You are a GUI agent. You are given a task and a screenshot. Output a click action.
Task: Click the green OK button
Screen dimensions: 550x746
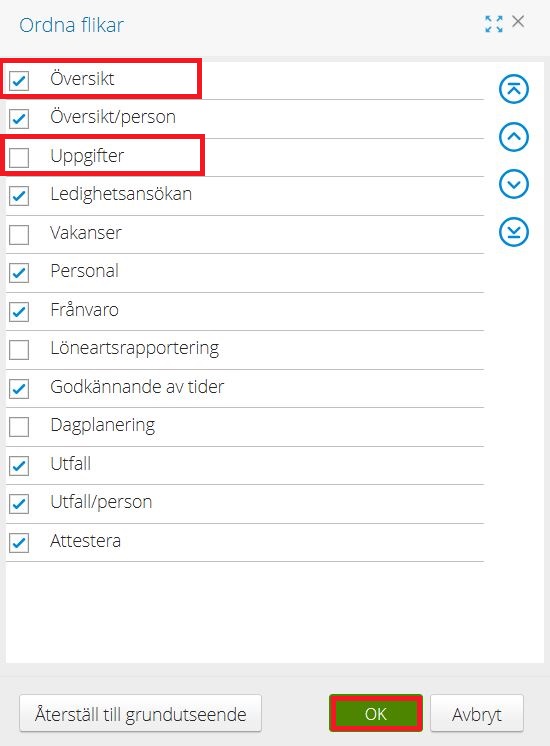(x=376, y=713)
